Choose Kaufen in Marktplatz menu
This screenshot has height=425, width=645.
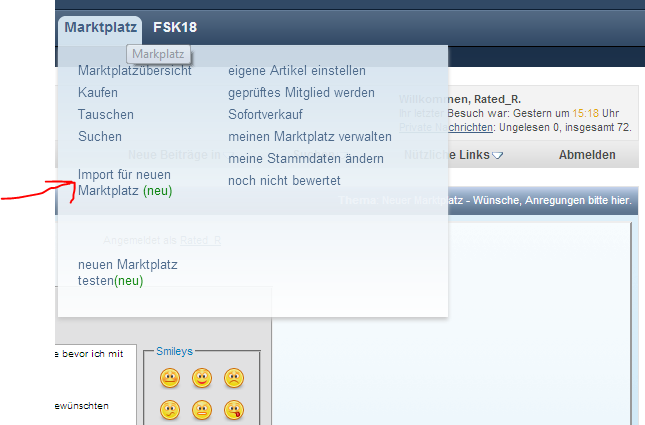(x=98, y=93)
